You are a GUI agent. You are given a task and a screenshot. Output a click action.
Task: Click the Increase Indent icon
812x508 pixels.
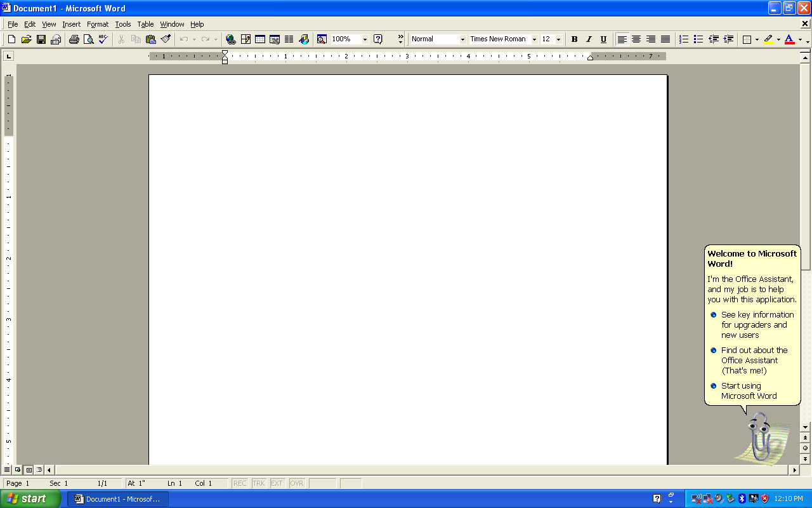click(x=729, y=39)
